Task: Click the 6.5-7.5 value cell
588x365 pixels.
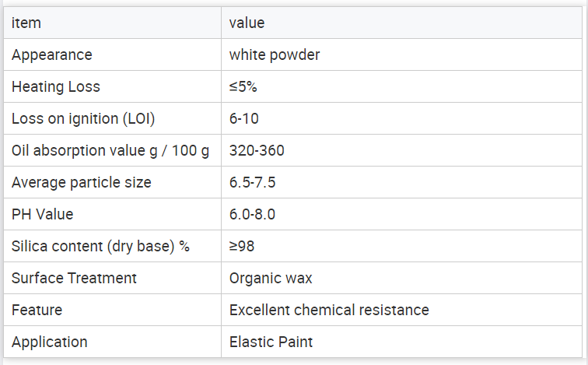Action: click(401, 182)
